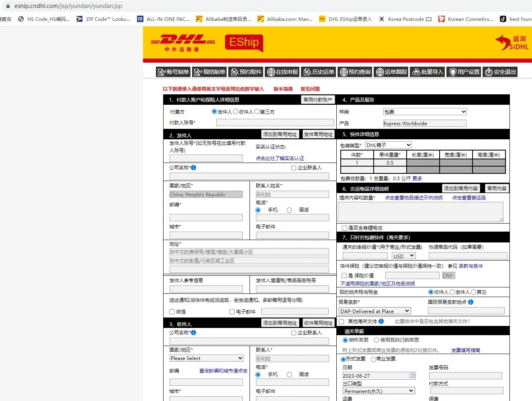Open the 现结制单 menu item
Viewport: 532px width, 401px height.
click(x=209, y=72)
